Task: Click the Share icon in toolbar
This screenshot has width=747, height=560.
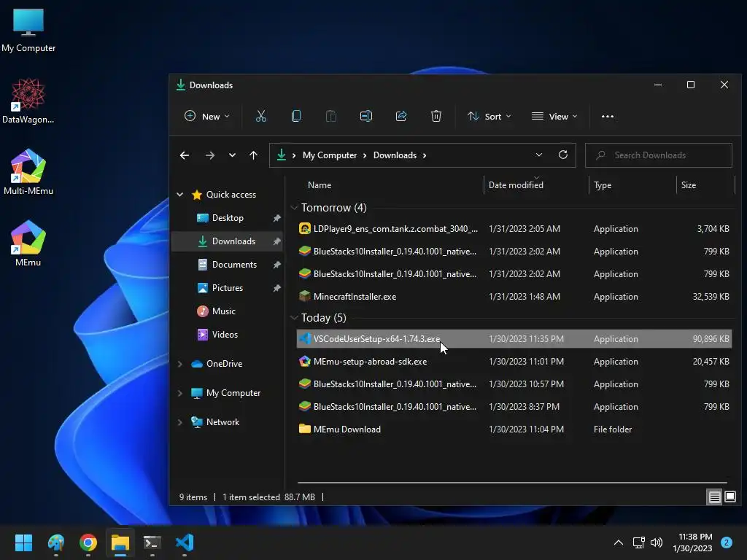Action: pyautogui.click(x=401, y=116)
